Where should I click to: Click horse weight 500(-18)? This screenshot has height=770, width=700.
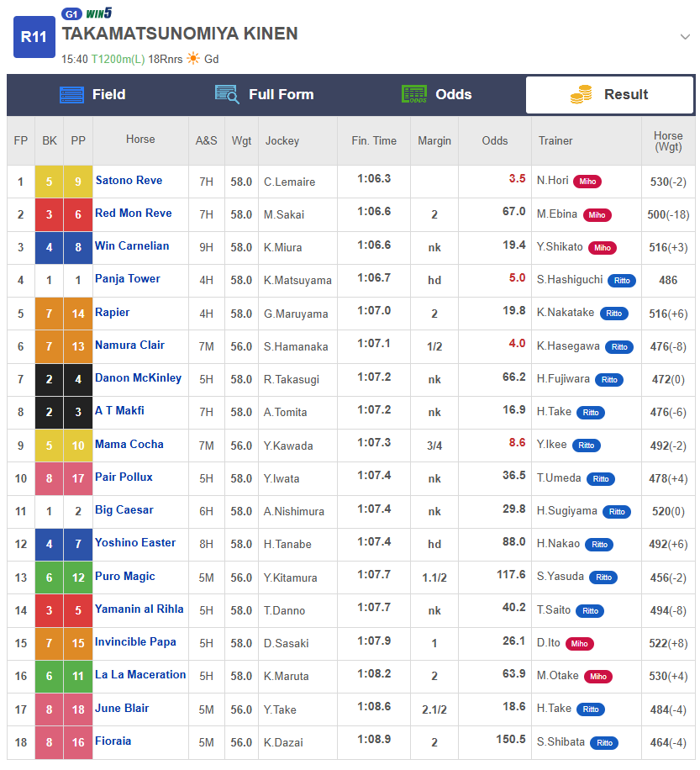[x=668, y=215]
